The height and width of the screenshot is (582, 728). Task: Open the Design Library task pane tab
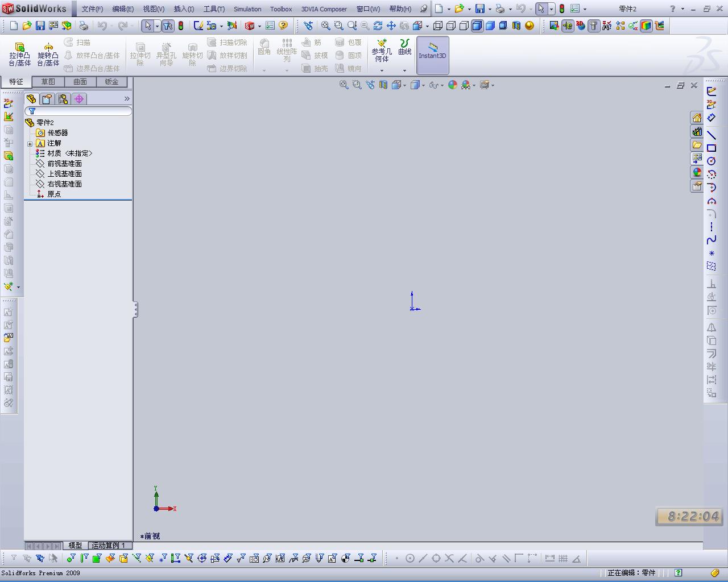(x=697, y=131)
